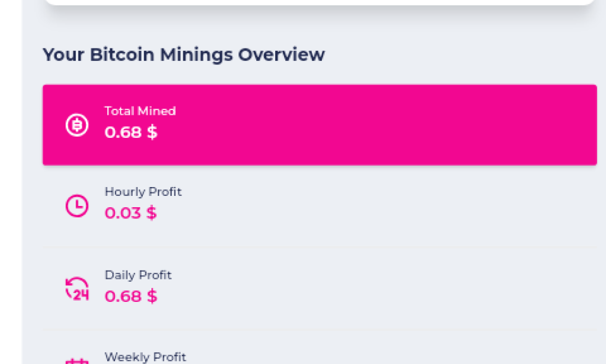Image resolution: width=606 pixels, height=364 pixels.
Task: Click the white panel above the overview
Action: 320,3
